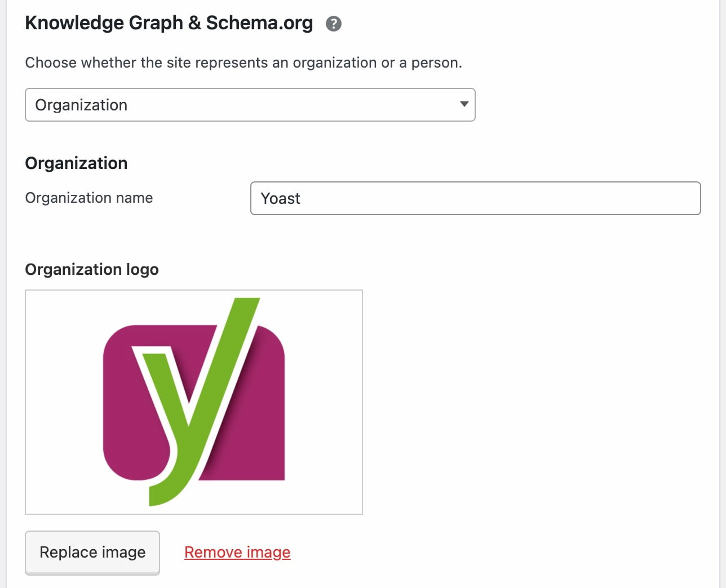
Task: Click the Organization logo heading
Action: click(92, 269)
